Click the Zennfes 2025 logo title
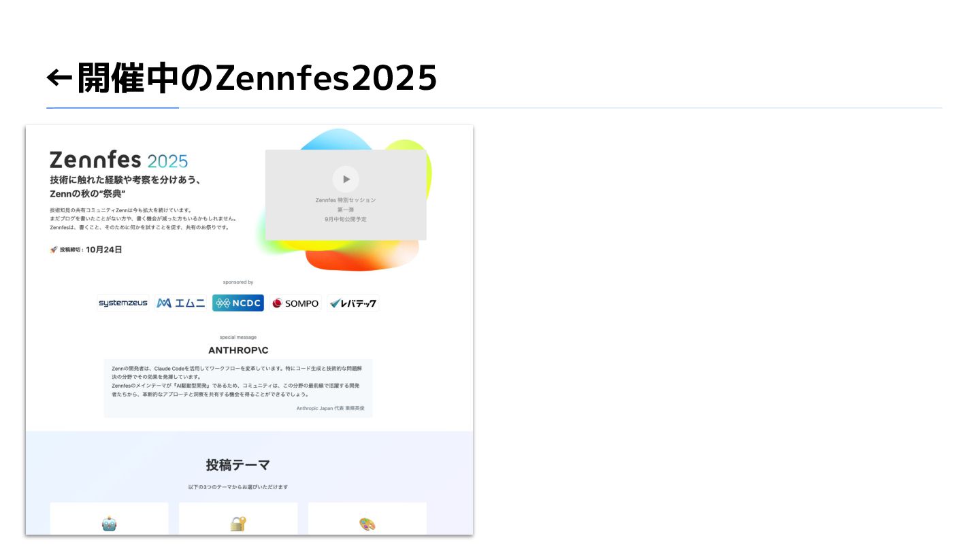This screenshot has width=980, height=551. (x=118, y=161)
